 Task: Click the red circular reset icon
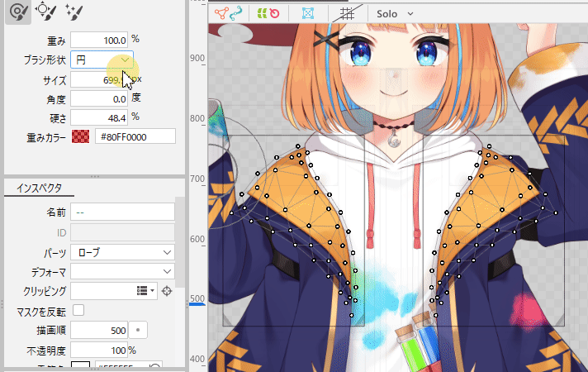pos(275,14)
